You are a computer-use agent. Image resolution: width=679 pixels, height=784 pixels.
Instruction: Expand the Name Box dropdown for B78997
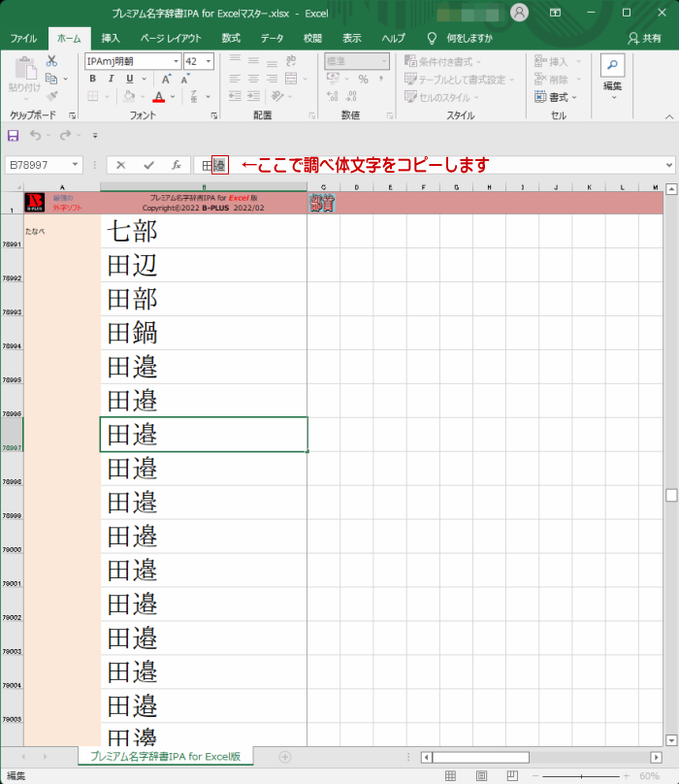[x=75, y=165]
